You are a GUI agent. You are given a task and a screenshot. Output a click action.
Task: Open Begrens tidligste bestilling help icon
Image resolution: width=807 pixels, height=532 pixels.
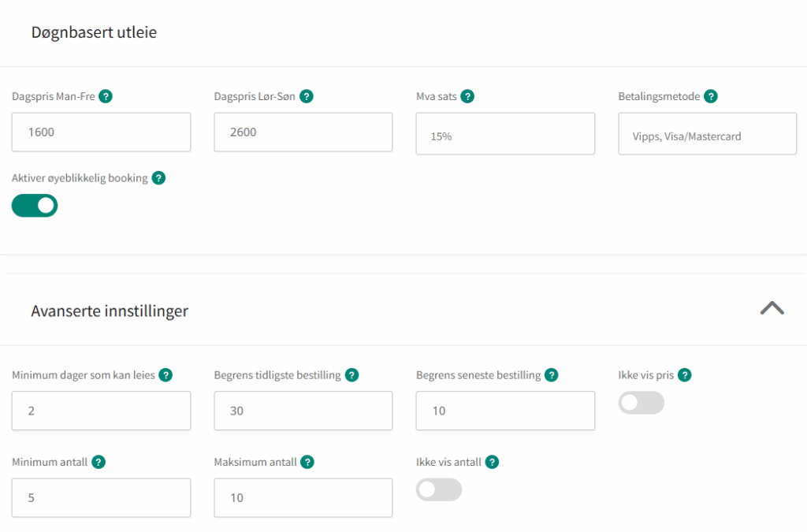tap(351, 375)
